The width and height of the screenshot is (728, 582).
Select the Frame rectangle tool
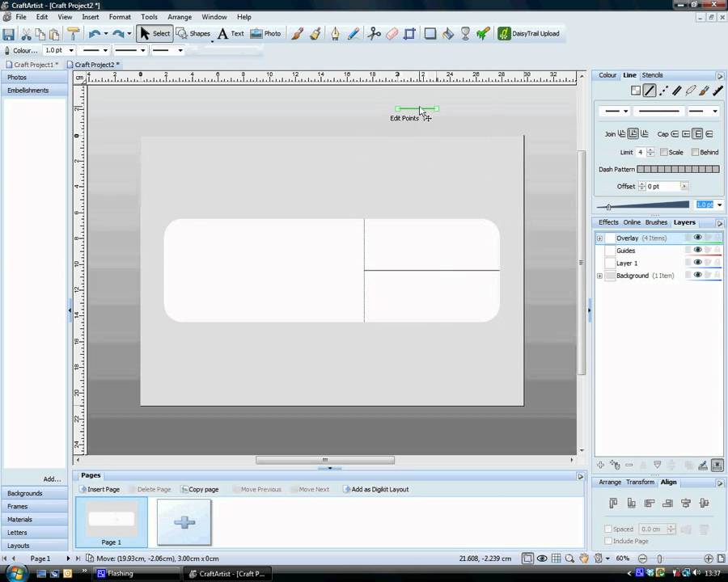430,34
